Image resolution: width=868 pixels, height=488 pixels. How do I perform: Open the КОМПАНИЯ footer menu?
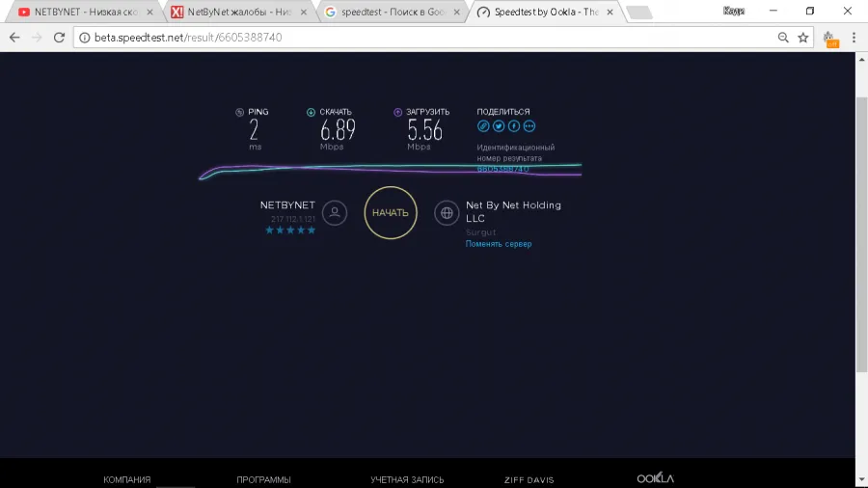[x=126, y=479]
